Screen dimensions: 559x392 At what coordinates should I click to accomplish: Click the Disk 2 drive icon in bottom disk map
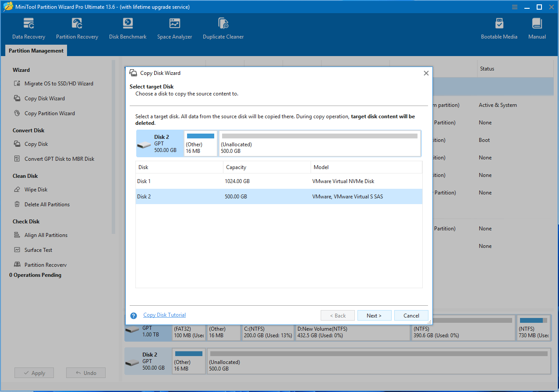[132, 362]
